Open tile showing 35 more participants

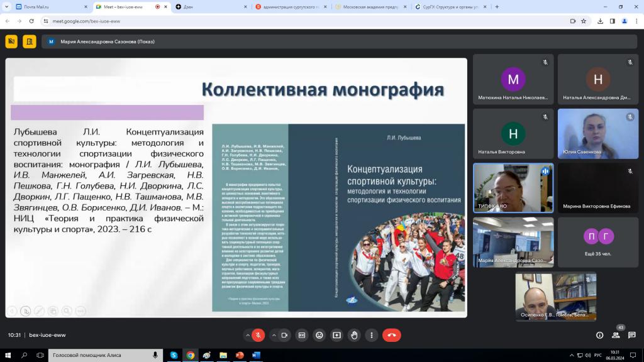pos(597,241)
